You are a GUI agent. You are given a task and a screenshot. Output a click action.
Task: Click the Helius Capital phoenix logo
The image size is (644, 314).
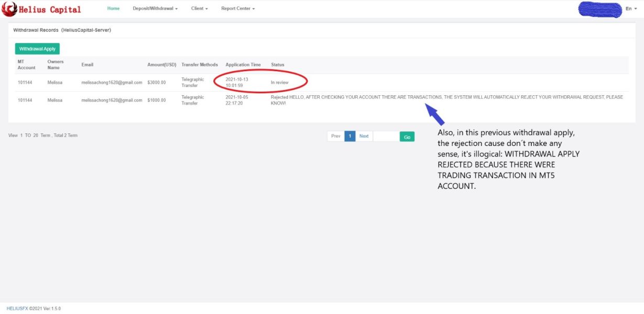9,9
